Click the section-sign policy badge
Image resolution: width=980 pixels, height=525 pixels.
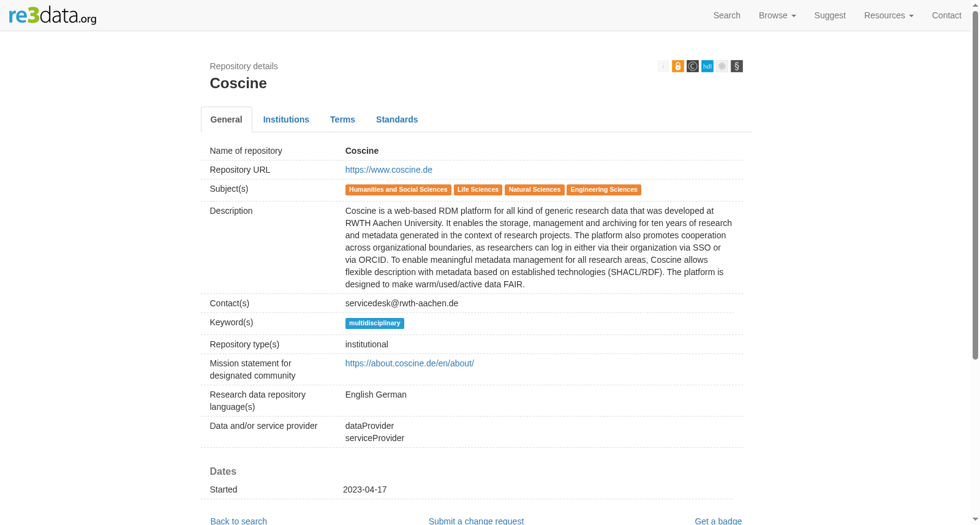[x=737, y=66]
